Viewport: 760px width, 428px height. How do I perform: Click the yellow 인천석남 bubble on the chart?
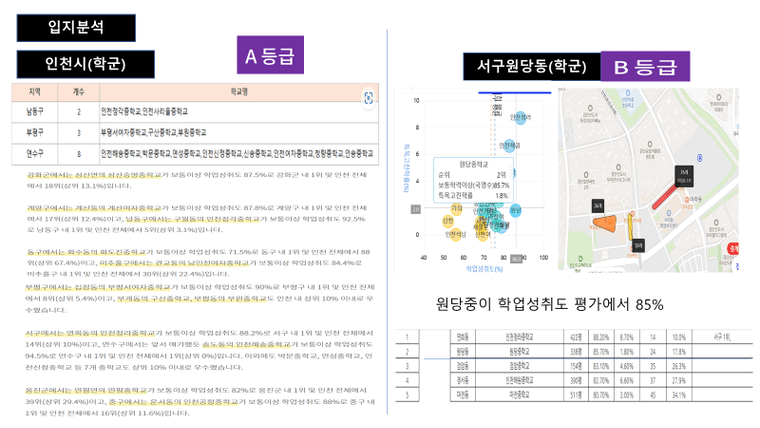coord(455,235)
